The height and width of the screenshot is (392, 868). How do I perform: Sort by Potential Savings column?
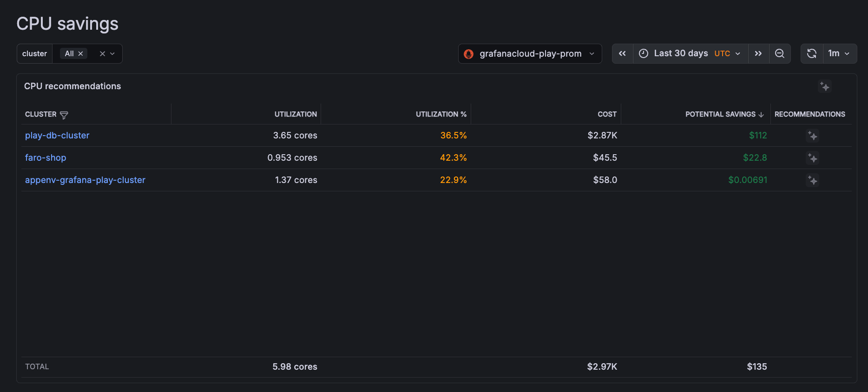pyautogui.click(x=720, y=114)
